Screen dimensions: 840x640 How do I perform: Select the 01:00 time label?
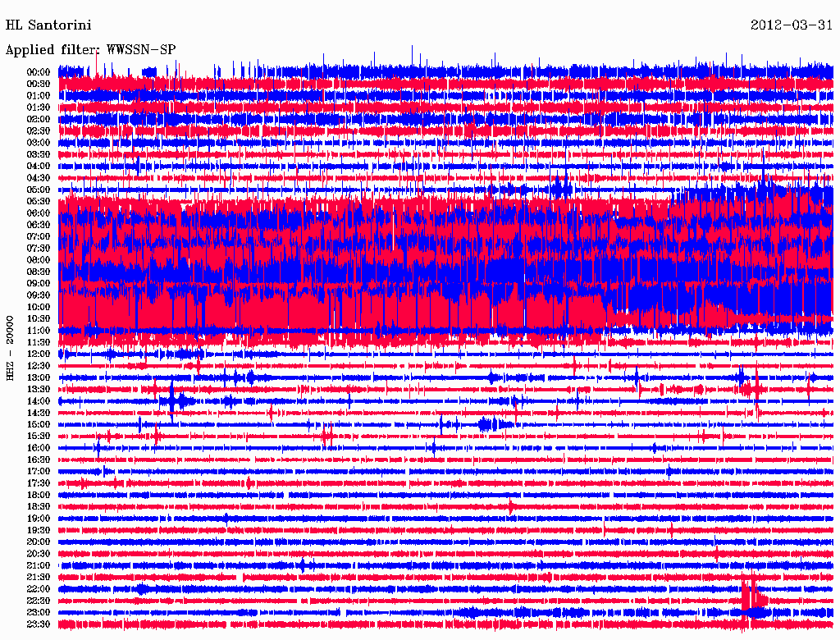39,95
